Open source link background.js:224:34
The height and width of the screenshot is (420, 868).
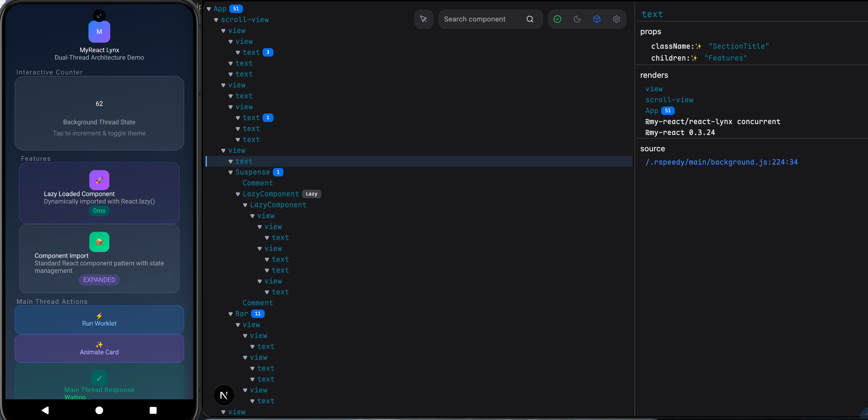click(721, 162)
